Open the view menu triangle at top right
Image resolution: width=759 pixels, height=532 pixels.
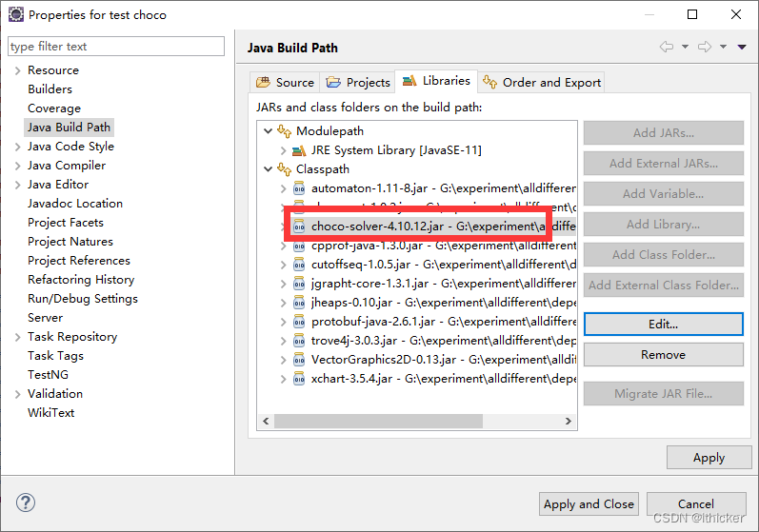pos(742,47)
